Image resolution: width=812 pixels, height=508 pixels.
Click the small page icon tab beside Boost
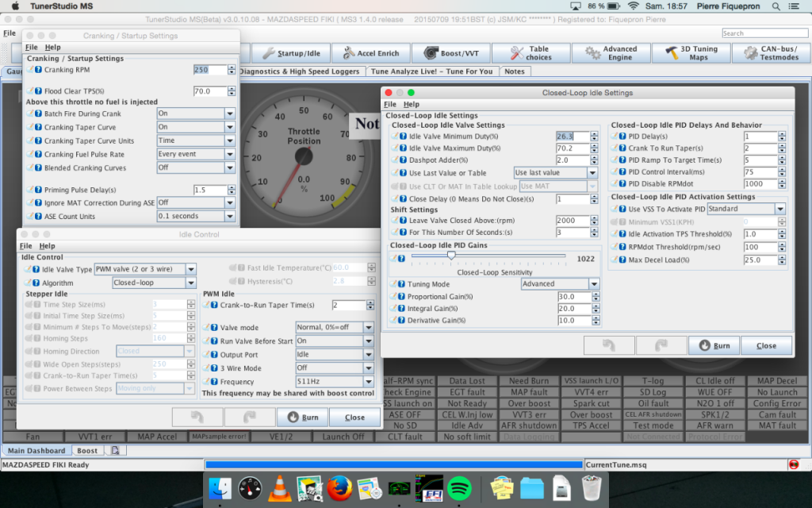coord(115,451)
